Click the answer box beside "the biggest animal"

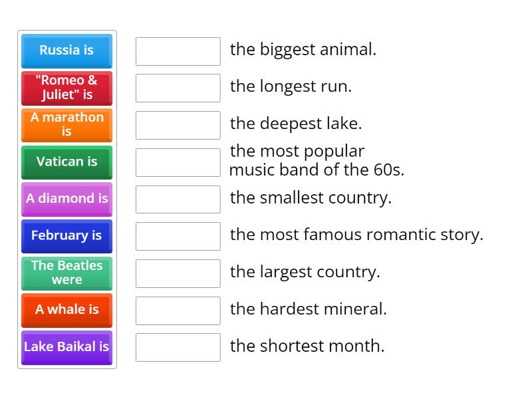[178, 51]
